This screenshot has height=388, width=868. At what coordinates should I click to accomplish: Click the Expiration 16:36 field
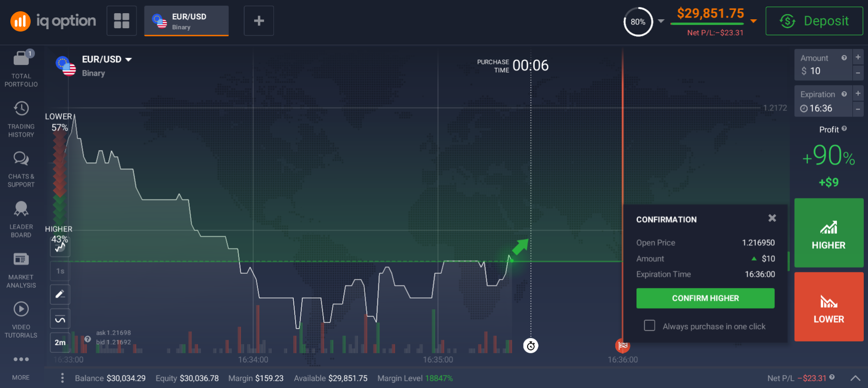[x=823, y=101]
